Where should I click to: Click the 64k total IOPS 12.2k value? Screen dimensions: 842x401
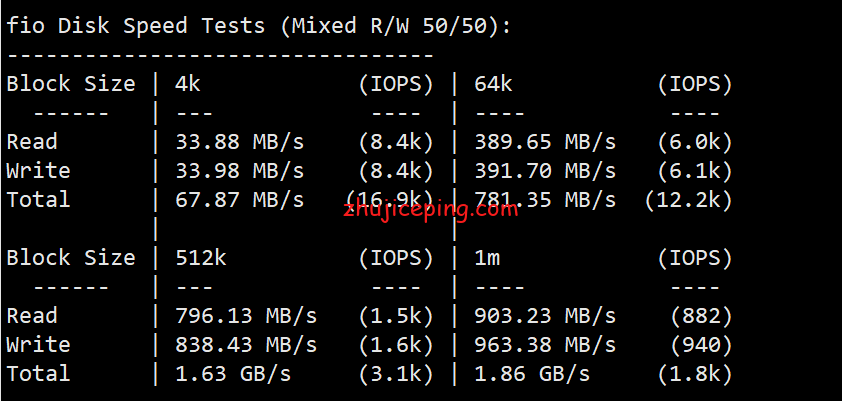pyautogui.click(x=688, y=200)
